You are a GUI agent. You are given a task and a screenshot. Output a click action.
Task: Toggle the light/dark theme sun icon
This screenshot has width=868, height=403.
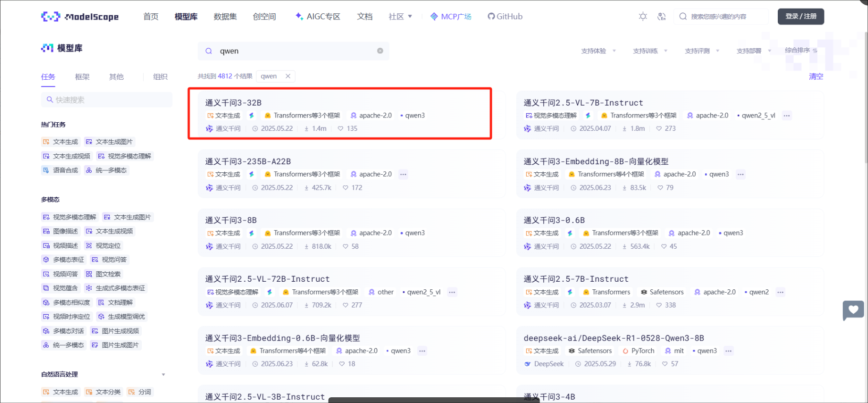coord(643,17)
